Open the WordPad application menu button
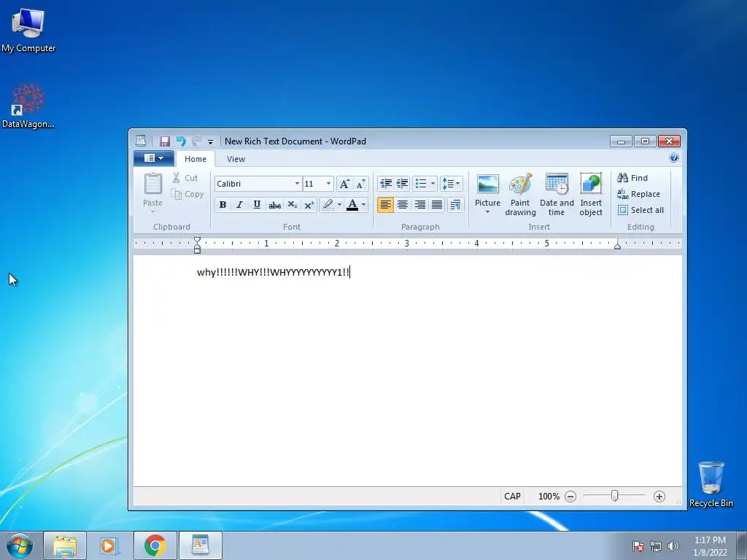This screenshot has width=747, height=560. coord(153,158)
